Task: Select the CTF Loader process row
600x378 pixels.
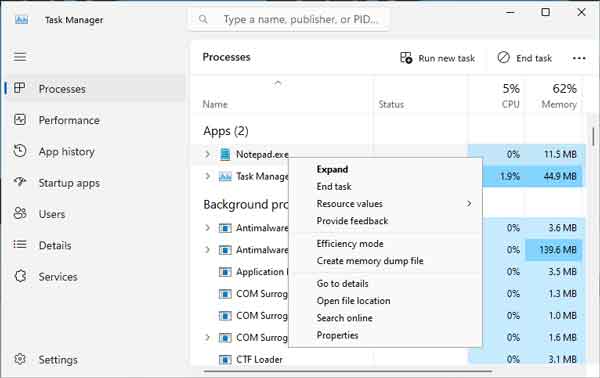Action: tap(388, 360)
